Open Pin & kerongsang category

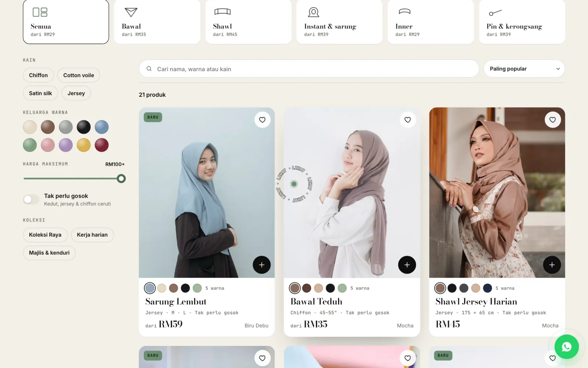pyautogui.click(x=522, y=22)
